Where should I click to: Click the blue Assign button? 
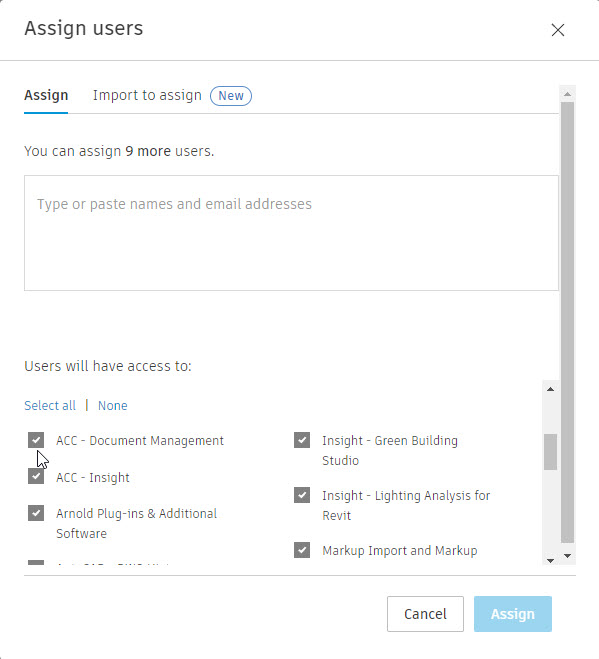[x=513, y=614]
